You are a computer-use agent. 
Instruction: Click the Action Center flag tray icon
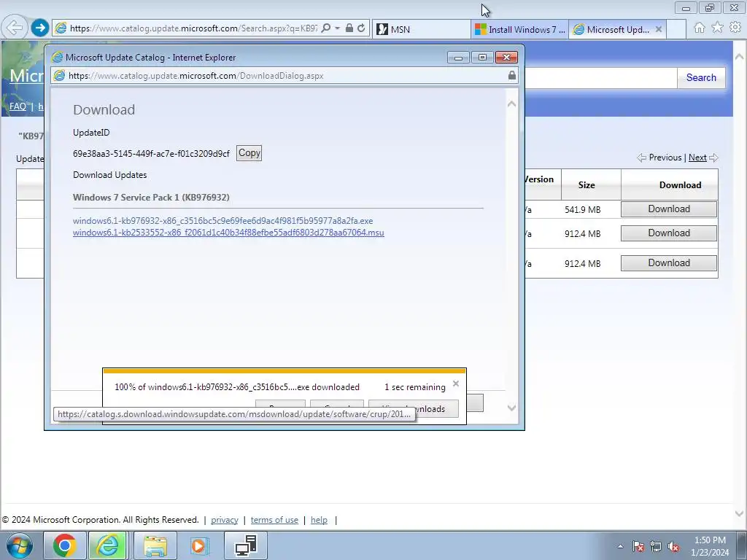click(638, 546)
